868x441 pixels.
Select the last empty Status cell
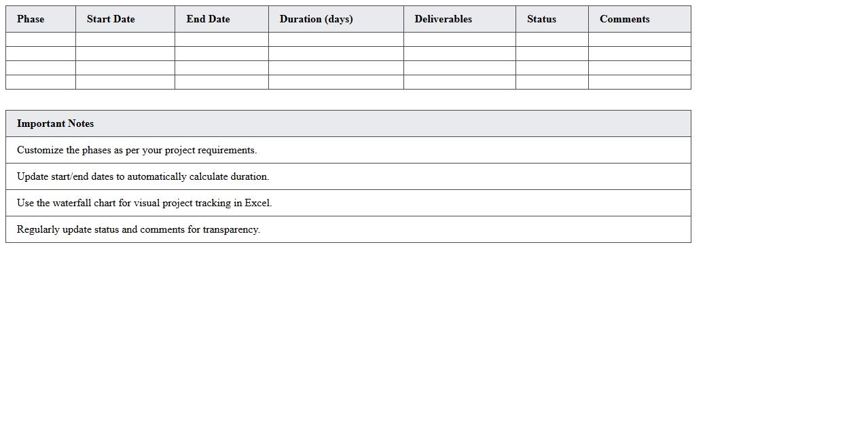tap(551, 82)
